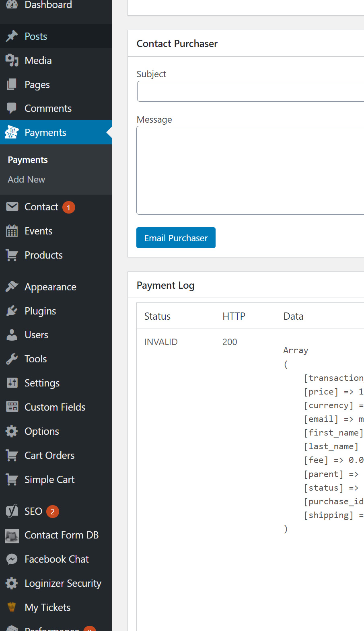Click the Payments tickets icon

(12, 132)
